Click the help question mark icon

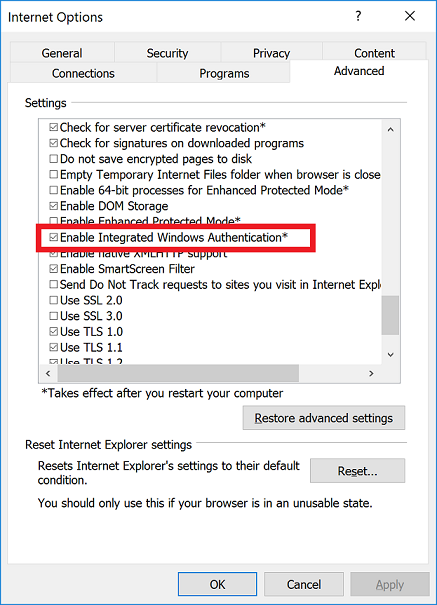[x=358, y=16]
